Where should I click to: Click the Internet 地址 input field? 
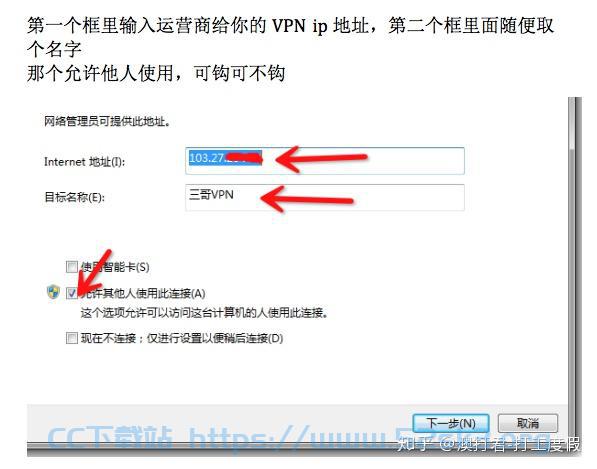325,161
